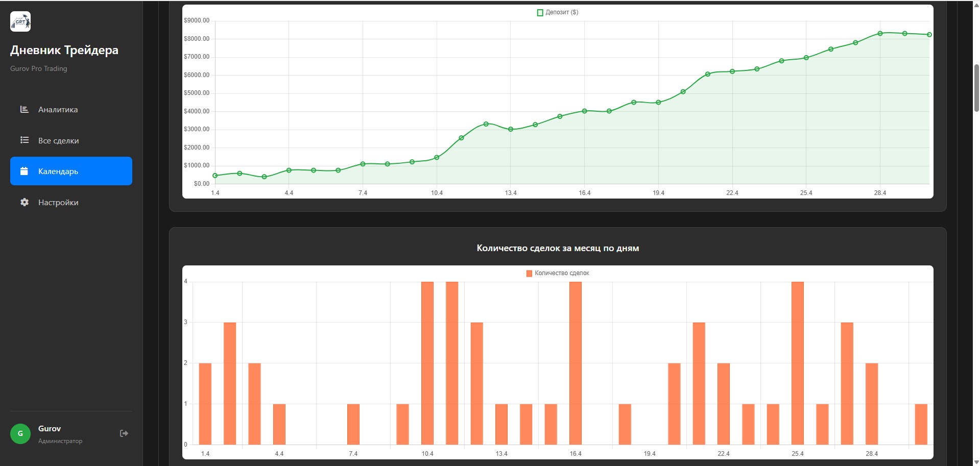Viewport: 980px width, 466px height.
Task: Click the Gurov Pro Trading logo icon
Action: (20, 21)
